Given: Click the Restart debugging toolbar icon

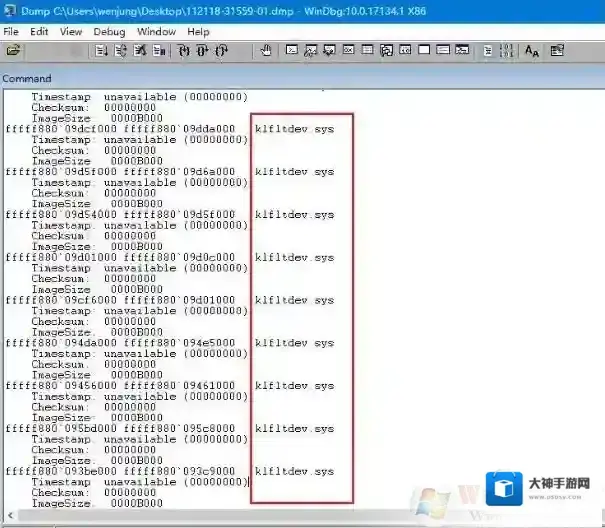Looking at the screenshot, I should [x=120, y=51].
